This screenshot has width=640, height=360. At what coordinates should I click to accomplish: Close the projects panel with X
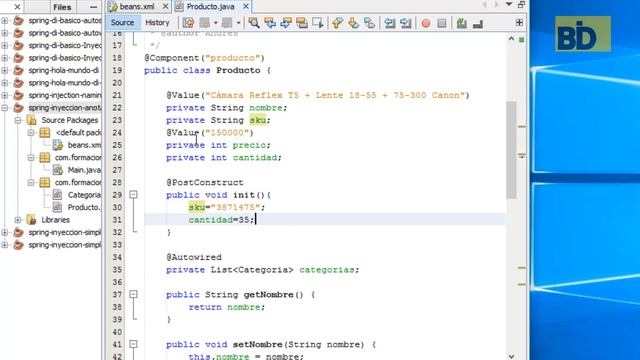(17, 7)
